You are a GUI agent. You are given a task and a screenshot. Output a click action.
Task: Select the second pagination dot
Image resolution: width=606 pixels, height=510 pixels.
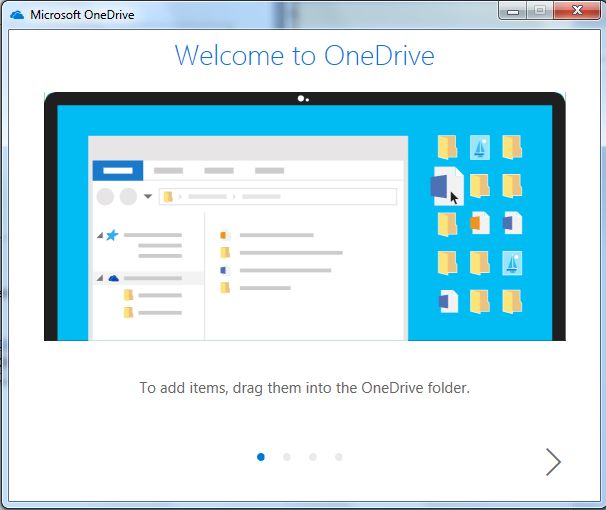287,457
